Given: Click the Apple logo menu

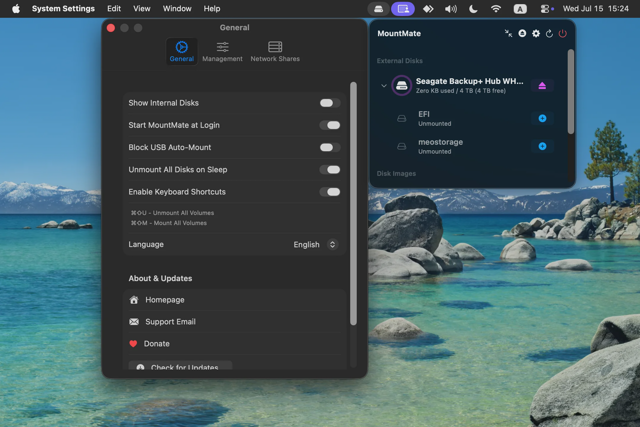Looking at the screenshot, I should point(16,9).
